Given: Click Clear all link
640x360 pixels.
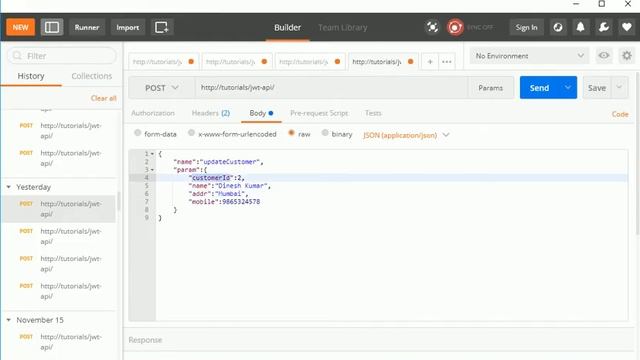Looking at the screenshot, I should (x=104, y=98).
